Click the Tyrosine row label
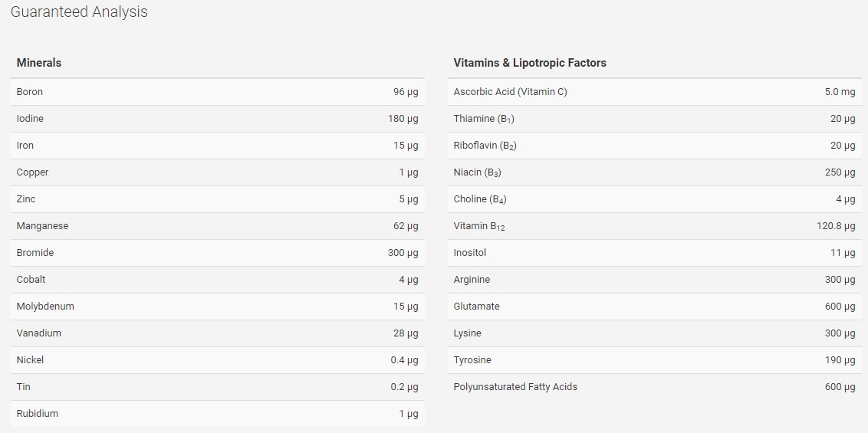Viewport: 868px width, 433px height. tap(472, 360)
